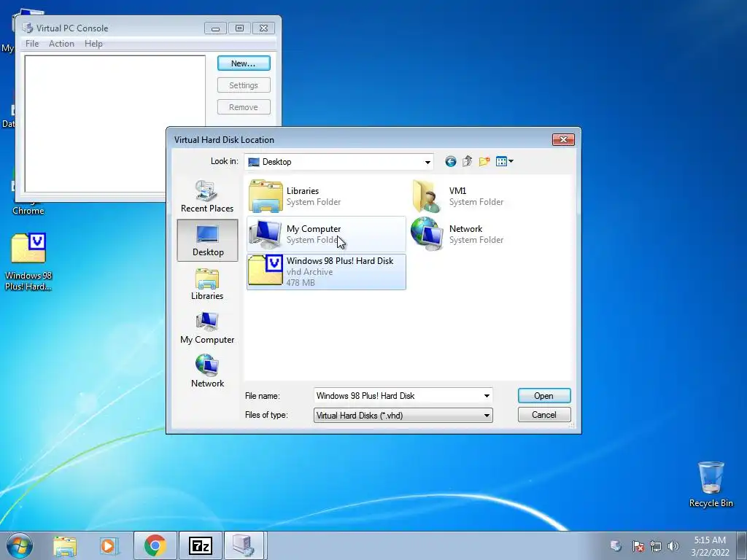Click into the File name input field

click(x=398, y=396)
